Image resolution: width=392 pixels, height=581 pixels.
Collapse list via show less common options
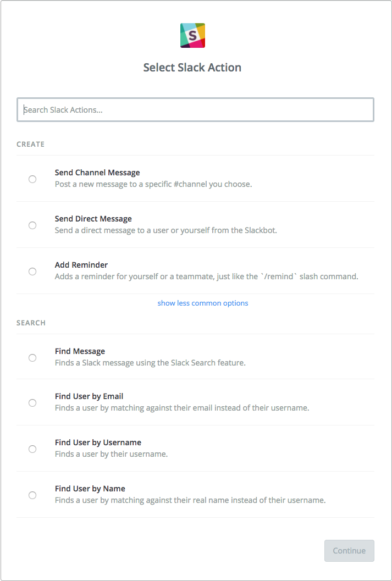click(203, 303)
